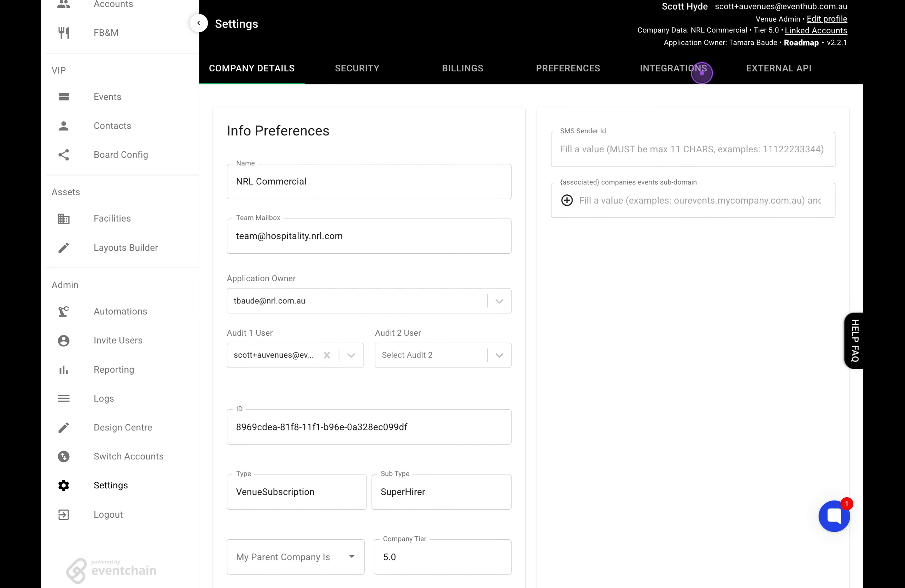
Task: Click the Logout exit icon
Action: 64,514
